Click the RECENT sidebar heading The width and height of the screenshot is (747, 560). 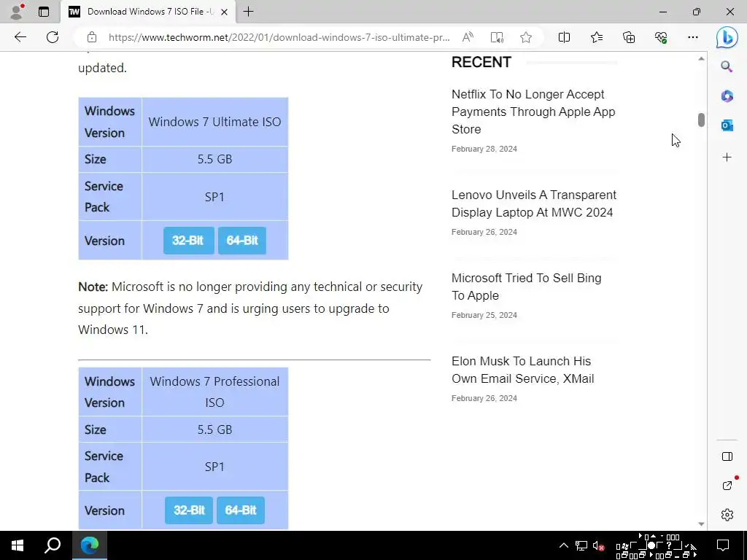481,62
